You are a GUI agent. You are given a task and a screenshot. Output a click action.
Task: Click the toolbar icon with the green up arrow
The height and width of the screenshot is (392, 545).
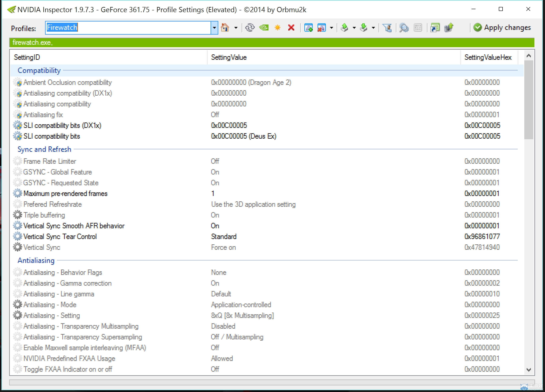(x=449, y=28)
